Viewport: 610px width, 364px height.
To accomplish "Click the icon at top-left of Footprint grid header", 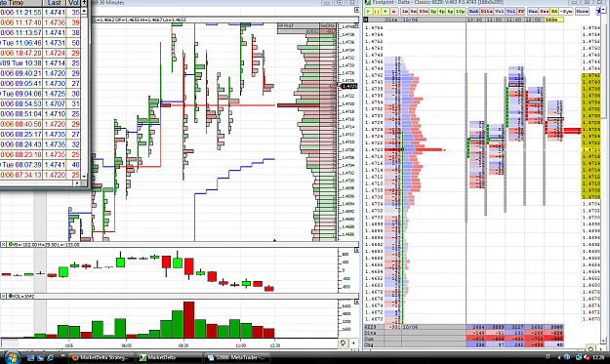I will pyautogui.click(x=366, y=20).
